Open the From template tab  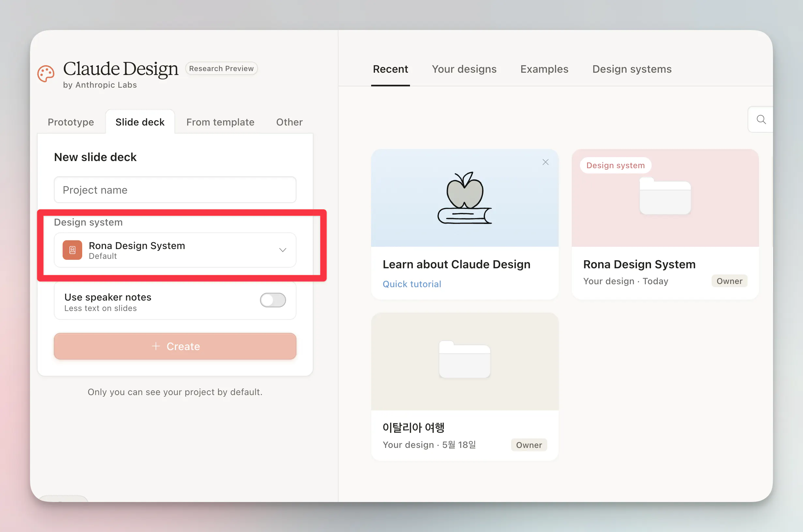click(x=220, y=122)
